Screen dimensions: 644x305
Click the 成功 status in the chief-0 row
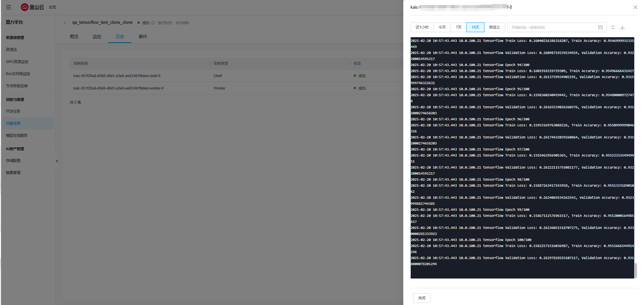(360, 76)
